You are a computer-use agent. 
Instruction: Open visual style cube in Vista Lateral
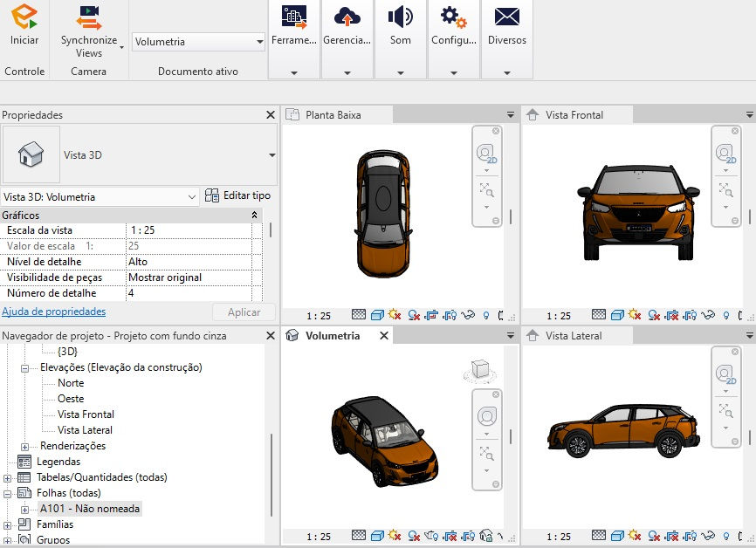[617, 535]
